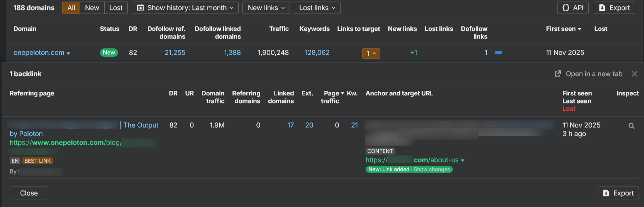Sort by Kw. column header
Screen dimensions: 644x207
pyautogui.click(x=352, y=93)
